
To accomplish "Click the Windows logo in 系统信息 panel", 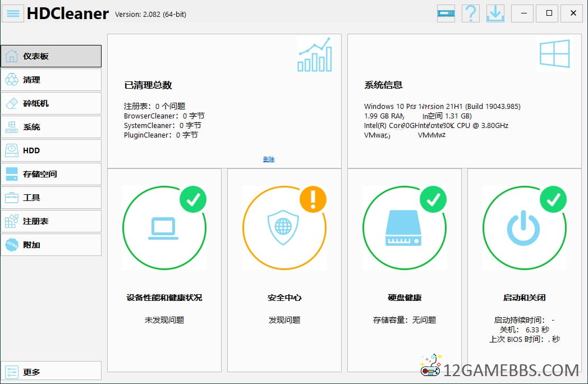I will [x=554, y=54].
